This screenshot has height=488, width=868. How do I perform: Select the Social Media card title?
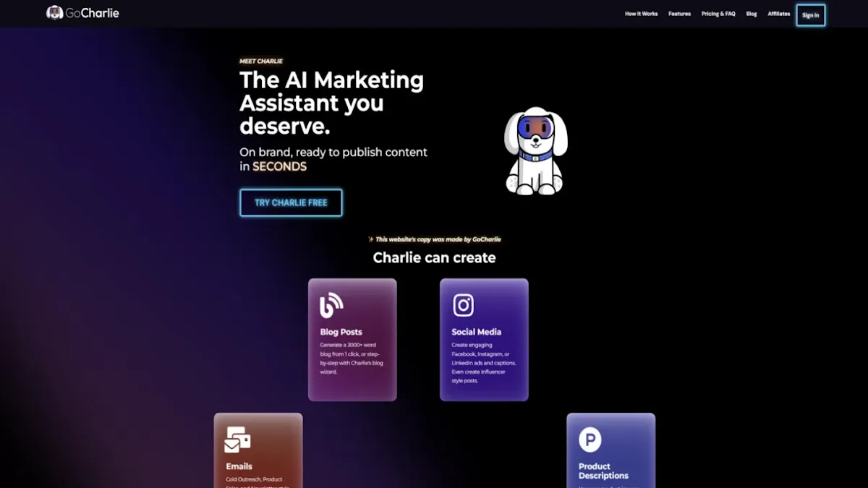point(476,332)
